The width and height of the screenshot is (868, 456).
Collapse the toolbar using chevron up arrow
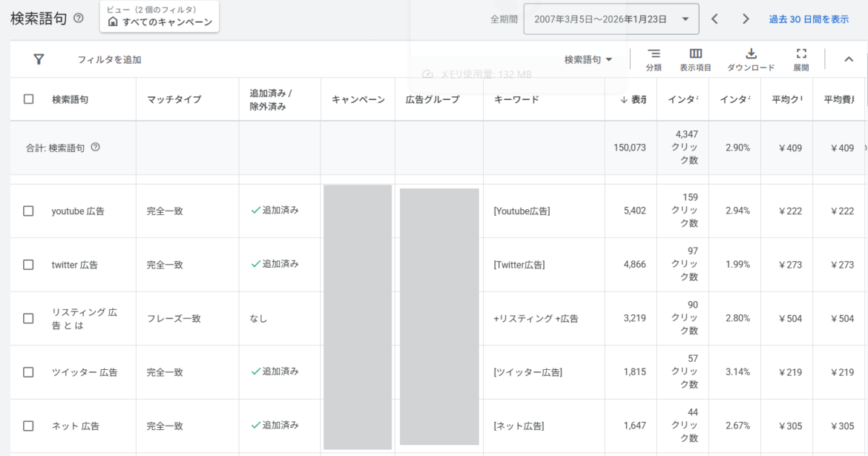point(849,59)
